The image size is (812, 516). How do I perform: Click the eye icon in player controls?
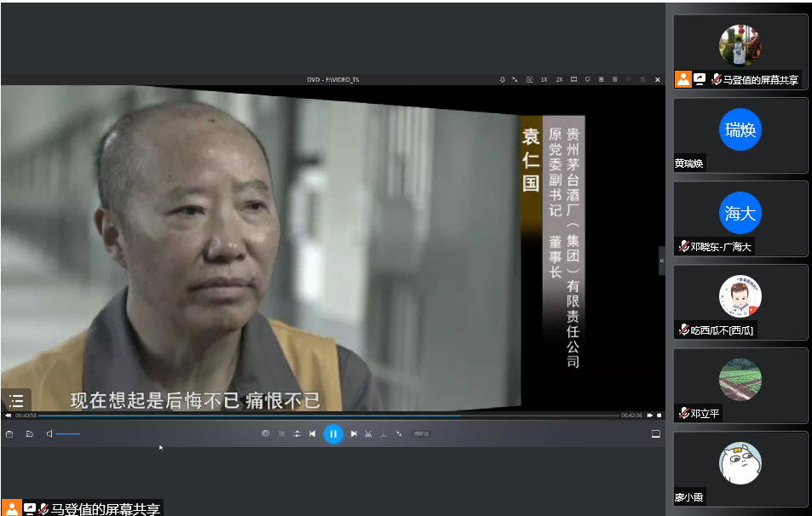coord(266,433)
